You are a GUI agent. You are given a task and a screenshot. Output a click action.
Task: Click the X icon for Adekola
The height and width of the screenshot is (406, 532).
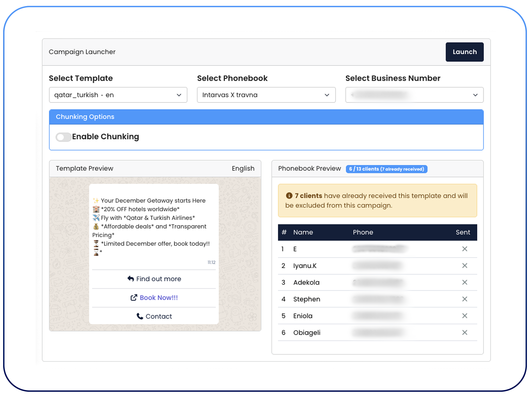(x=464, y=282)
